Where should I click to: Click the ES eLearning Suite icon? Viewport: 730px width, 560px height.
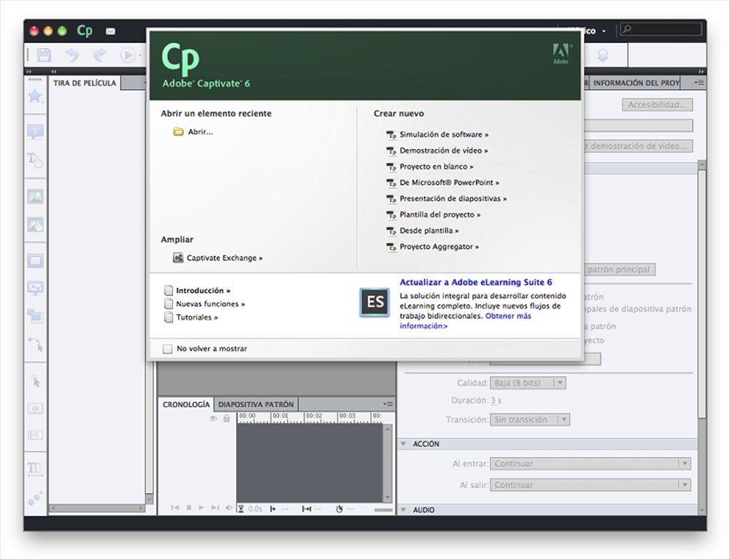click(x=374, y=302)
